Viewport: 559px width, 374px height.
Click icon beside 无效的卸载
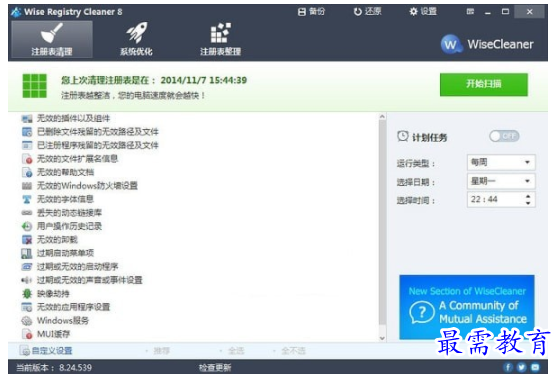tap(27, 240)
